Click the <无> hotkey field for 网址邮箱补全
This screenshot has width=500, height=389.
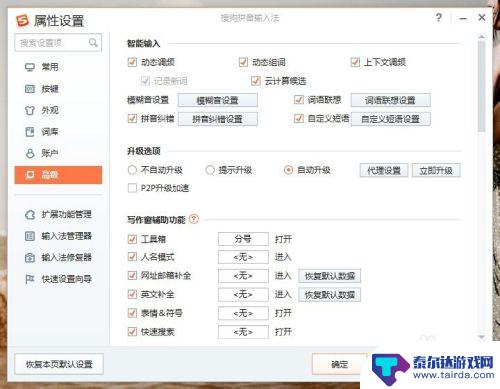[243, 276]
